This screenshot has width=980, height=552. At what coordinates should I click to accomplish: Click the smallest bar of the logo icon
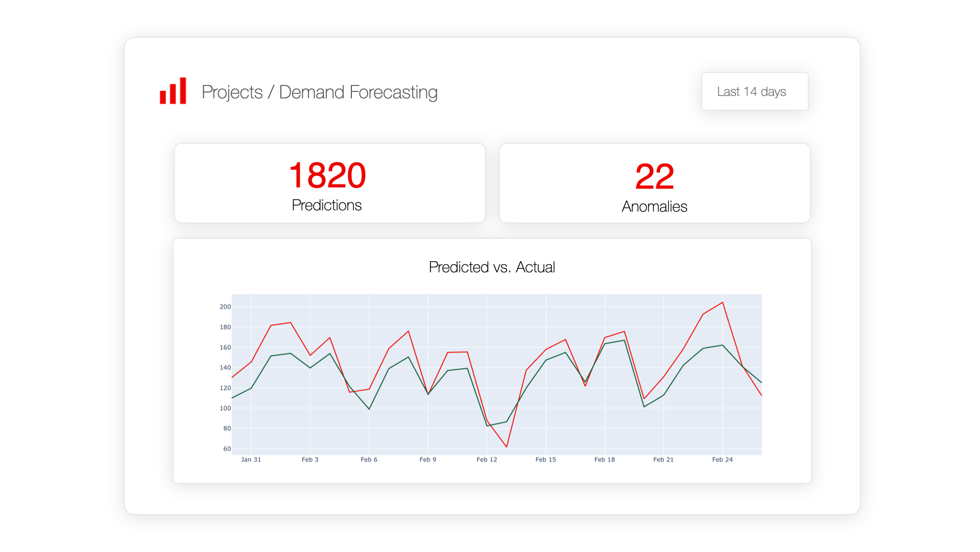(x=163, y=96)
